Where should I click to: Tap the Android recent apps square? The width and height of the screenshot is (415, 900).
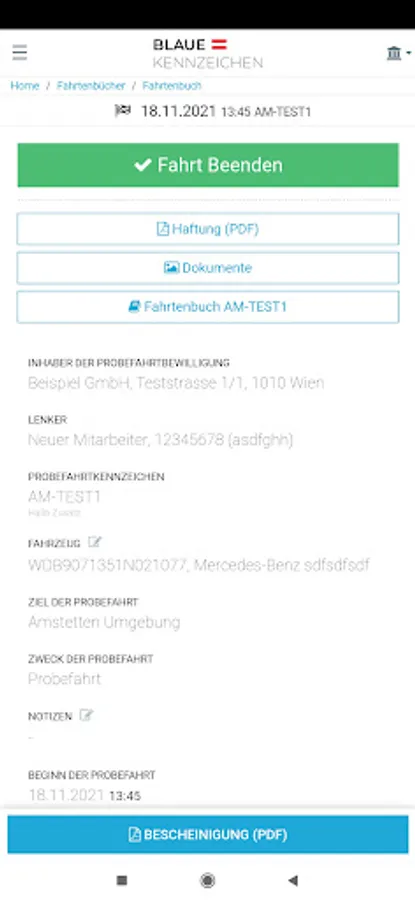pyautogui.click(x=122, y=880)
